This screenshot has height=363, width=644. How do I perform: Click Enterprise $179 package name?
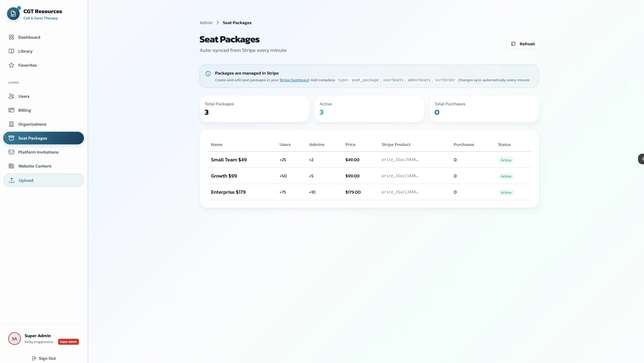[228, 192]
